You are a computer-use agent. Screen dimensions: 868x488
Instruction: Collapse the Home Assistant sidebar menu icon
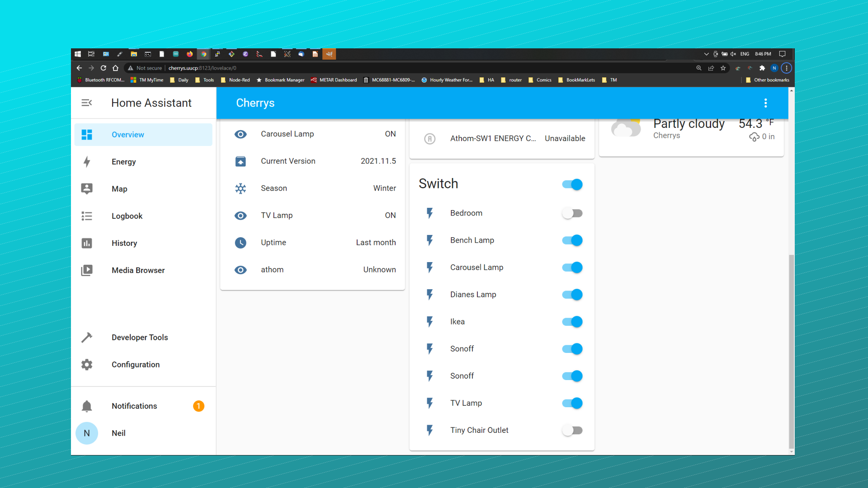[86, 103]
